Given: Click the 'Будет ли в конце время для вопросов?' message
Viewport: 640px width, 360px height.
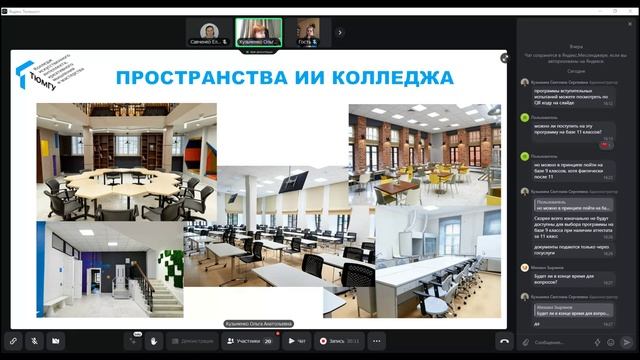Looking at the screenshot, I should click(573, 279).
